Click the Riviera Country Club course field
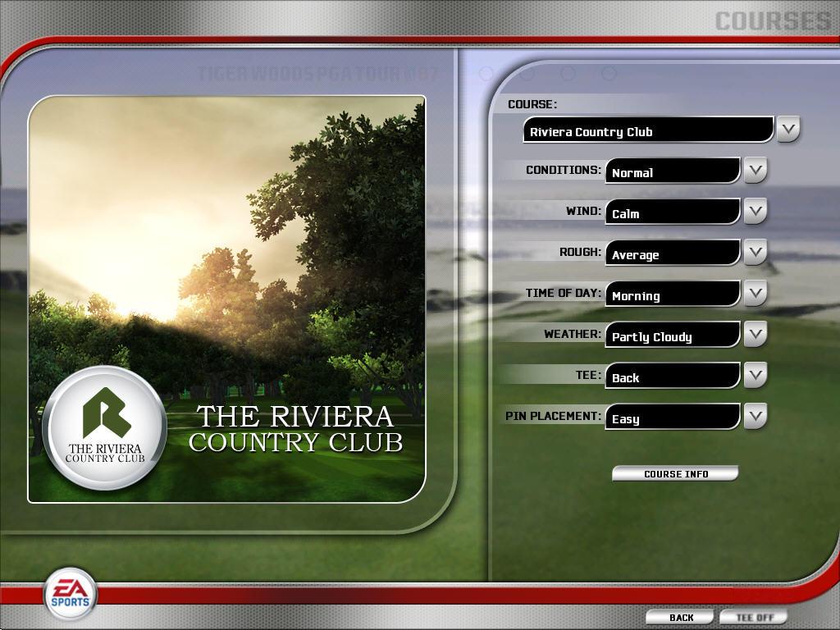 tap(648, 130)
